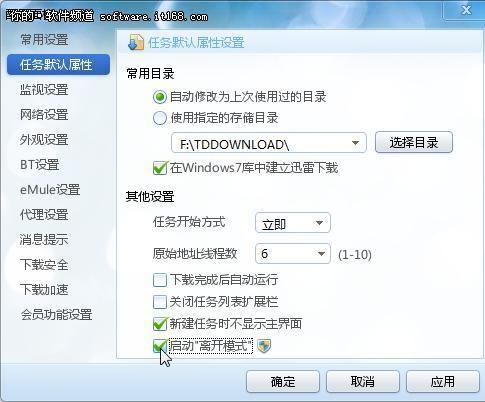Image resolution: width=485 pixels, height=402 pixels.
Task: Click the shield icon beside 离开模式
Action: coord(264,346)
